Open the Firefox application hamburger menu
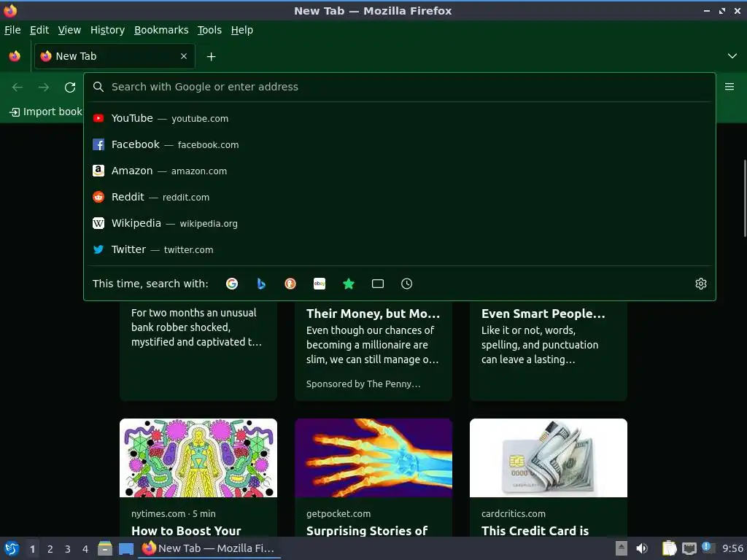Screen dimensions: 747x560 [x=729, y=87]
